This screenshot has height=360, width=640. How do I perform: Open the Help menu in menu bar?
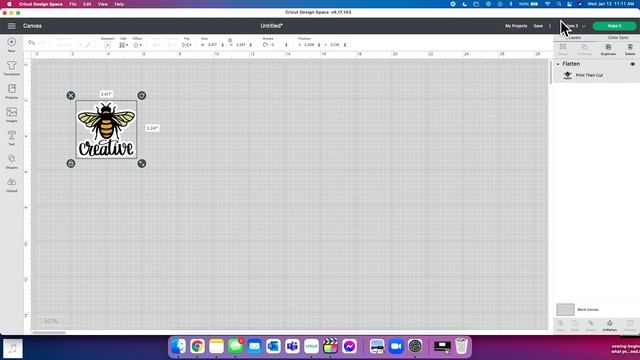point(119,4)
